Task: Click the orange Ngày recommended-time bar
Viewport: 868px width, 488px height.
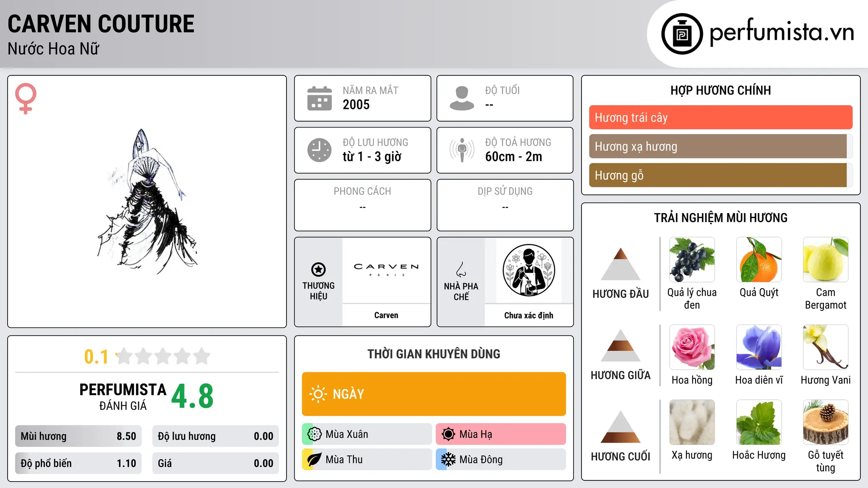Action: 434,394
